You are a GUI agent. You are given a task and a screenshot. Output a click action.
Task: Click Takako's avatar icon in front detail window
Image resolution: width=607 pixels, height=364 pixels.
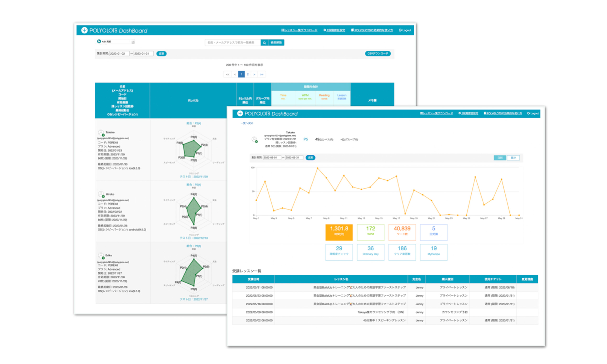254,140
